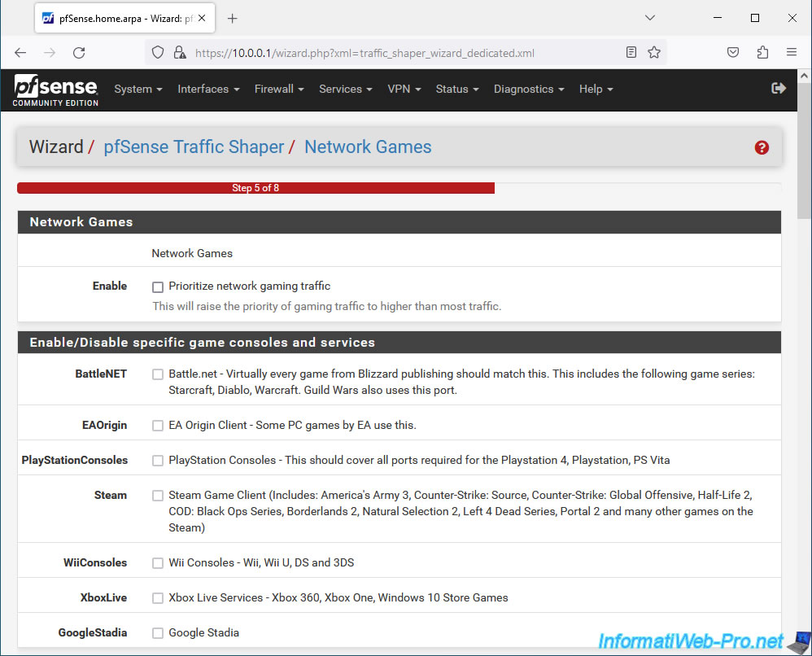Check the EA Origin Client checkbox
Viewport: 812px width, 656px height.
point(158,426)
